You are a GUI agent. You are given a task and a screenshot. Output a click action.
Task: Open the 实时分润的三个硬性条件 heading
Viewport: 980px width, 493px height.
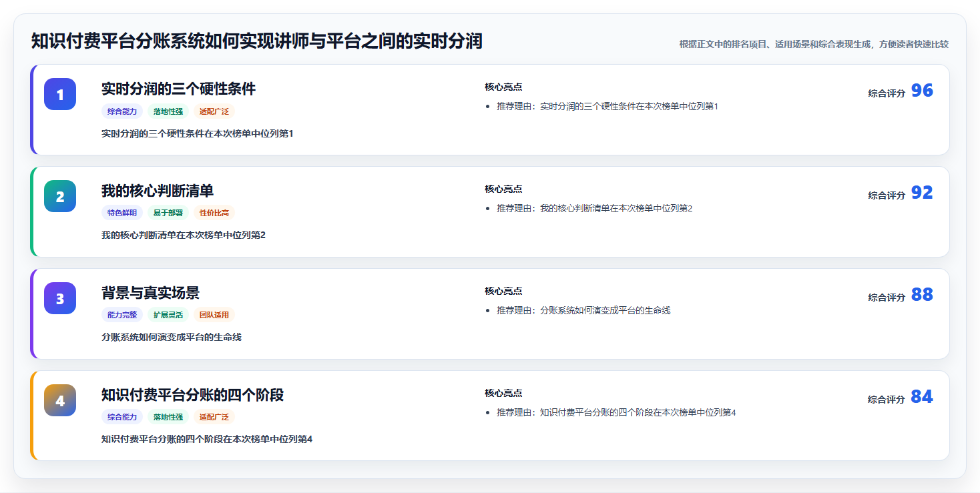(178, 89)
